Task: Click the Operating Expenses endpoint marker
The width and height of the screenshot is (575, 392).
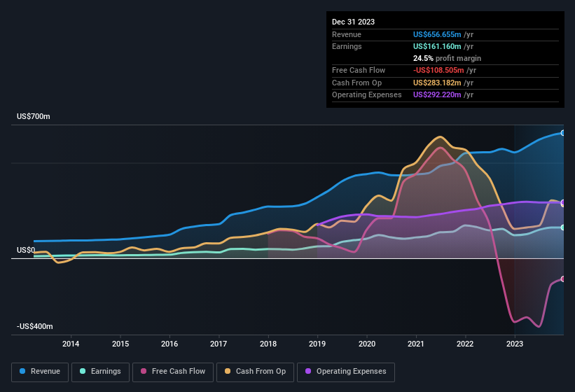Action: point(563,202)
